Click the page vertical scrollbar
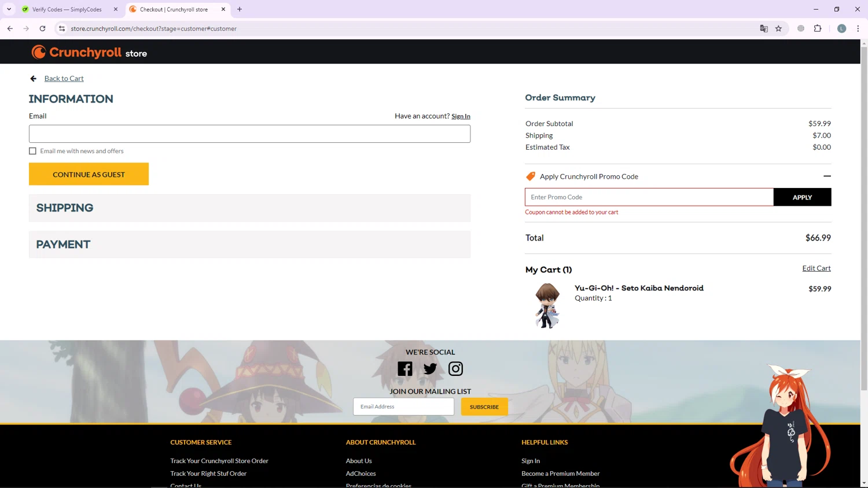This screenshot has width=868, height=488. click(x=864, y=220)
